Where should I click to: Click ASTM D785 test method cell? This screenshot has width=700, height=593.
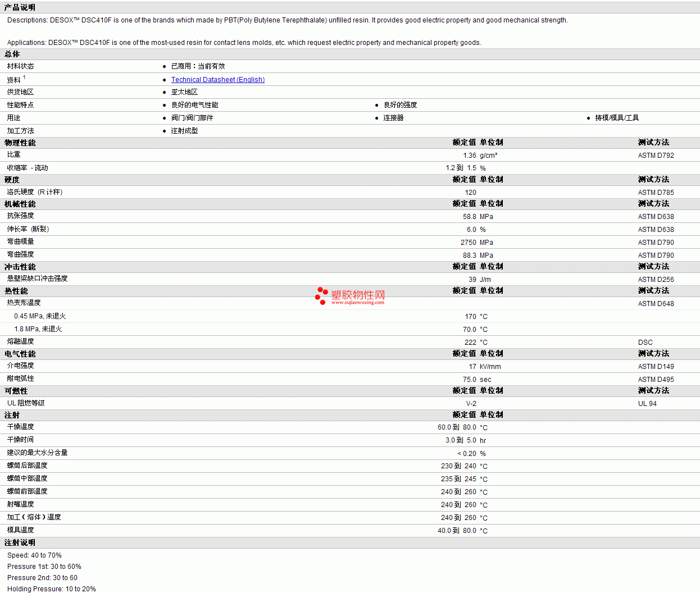(x=656, y=193)
